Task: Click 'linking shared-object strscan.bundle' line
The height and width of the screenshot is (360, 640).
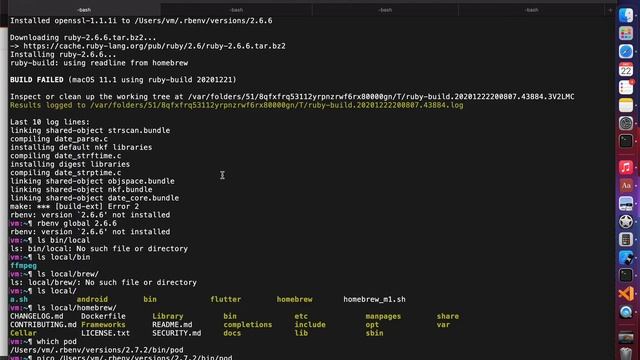Action: point(90,130)
